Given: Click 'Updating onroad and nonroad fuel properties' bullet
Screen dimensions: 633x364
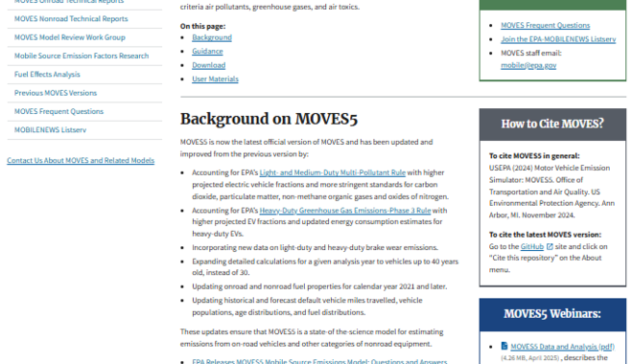Looking at the screenshot, I should tap(319, 286).
